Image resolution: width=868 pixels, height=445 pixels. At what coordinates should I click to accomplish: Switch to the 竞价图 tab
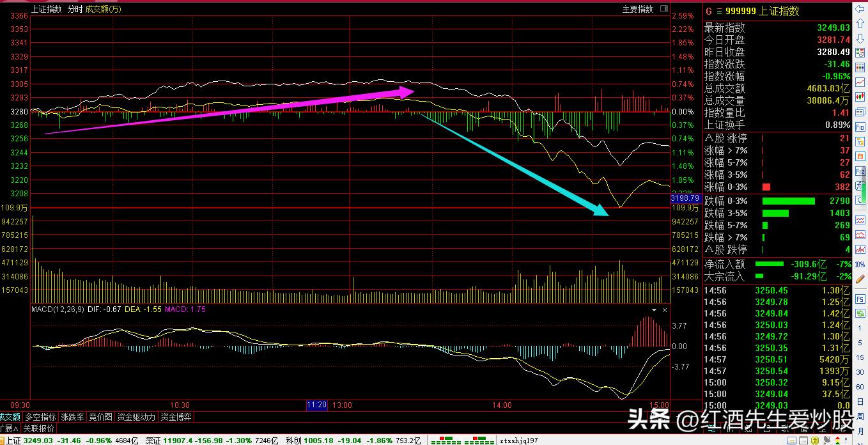(x=100, y=417)
